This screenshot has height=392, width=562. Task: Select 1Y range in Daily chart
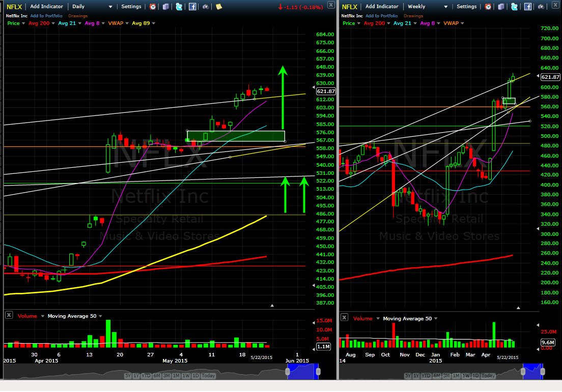(136, 376)
